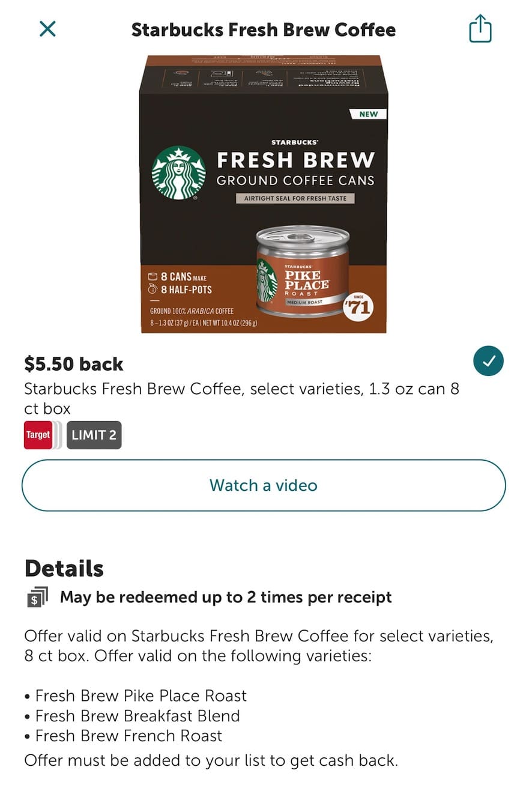Tap the '71 since badge on box
Image resolution: width=532 pixels, height=788 pixels.
(x=358, y=306)
